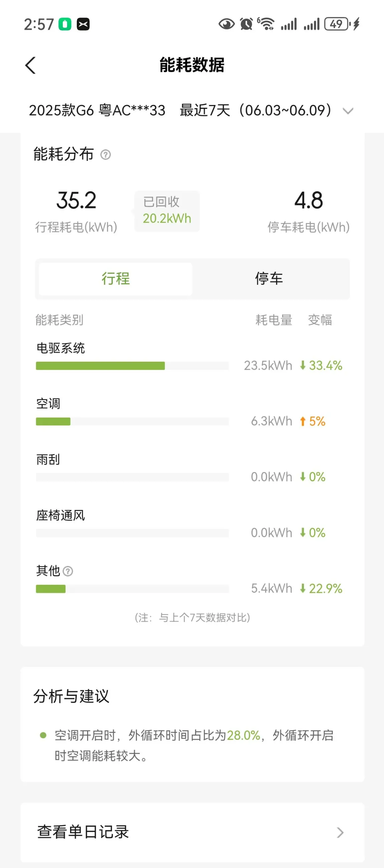384x868 pixels.
Task: Select vehicle 2025款G6 粤AC***33
Action: click(97, 111)
